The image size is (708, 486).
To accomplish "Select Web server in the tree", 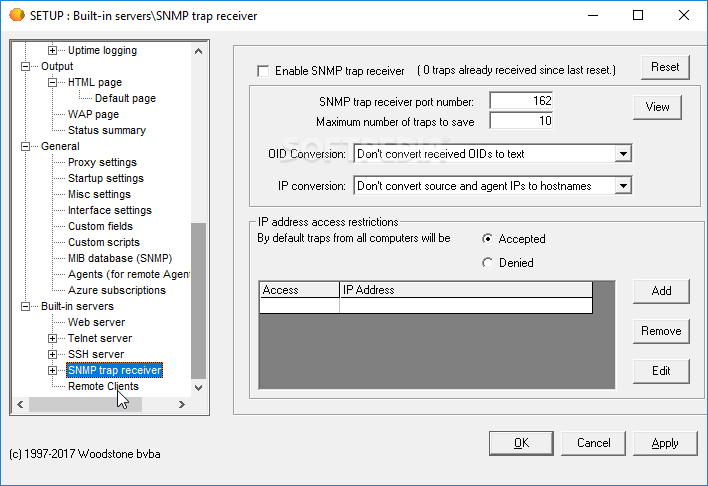I will (x=96, y=322).
